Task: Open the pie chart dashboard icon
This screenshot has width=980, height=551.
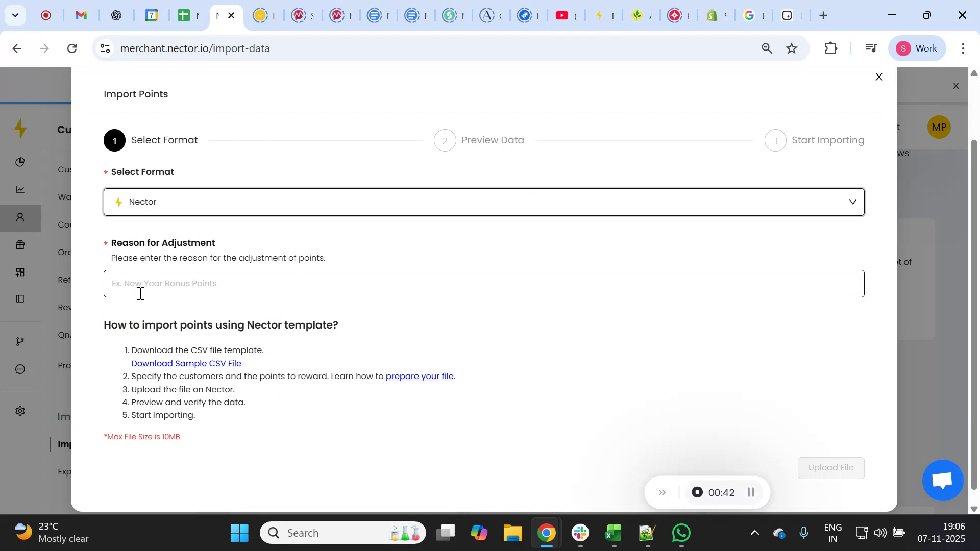Action: click(x=20, y=162)
